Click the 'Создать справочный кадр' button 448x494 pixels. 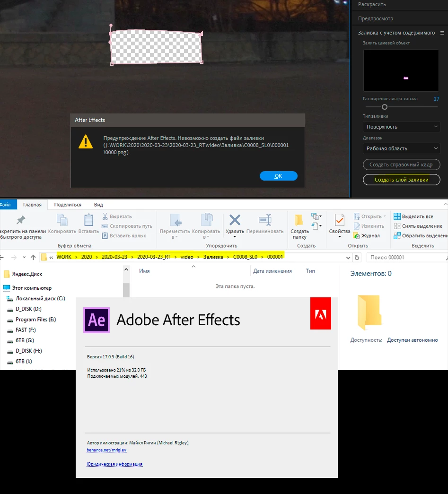coord(401,165)
